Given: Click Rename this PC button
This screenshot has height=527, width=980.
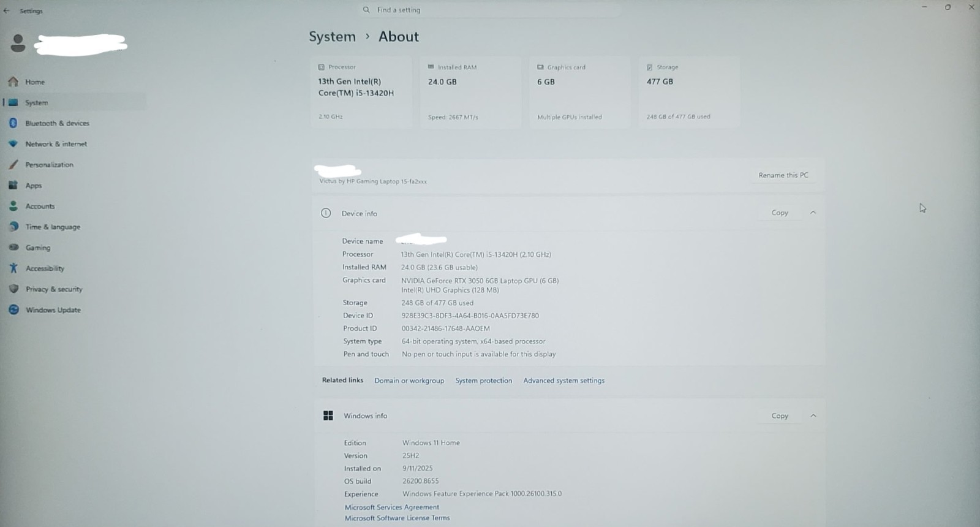Looking at the screenshot, I should point(783,175).
